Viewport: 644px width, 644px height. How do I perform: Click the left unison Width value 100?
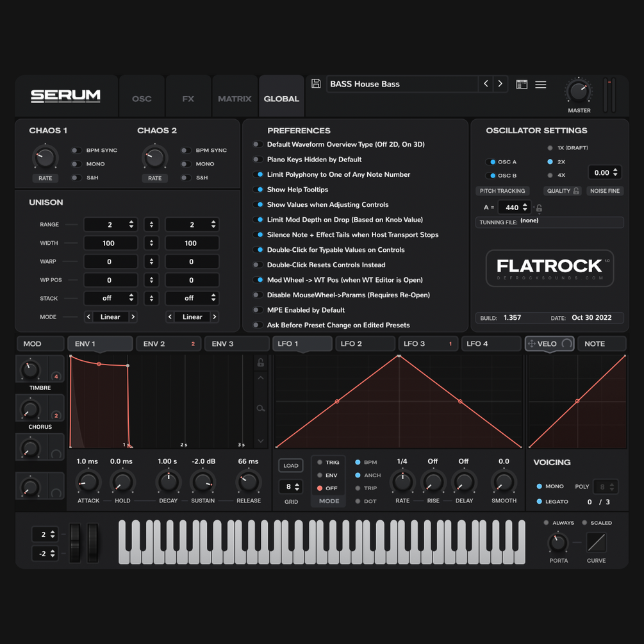110,243
